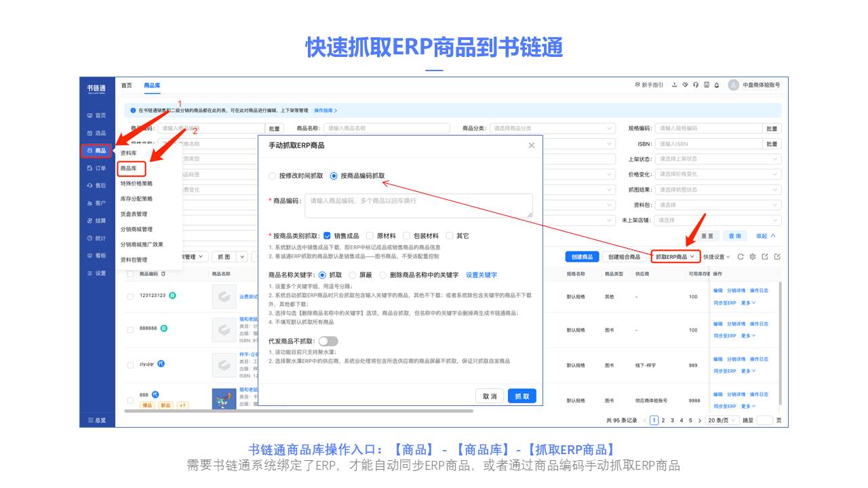Click 总览 at the sidebar bottom
The image size is (868, 488).
(96, 420)
